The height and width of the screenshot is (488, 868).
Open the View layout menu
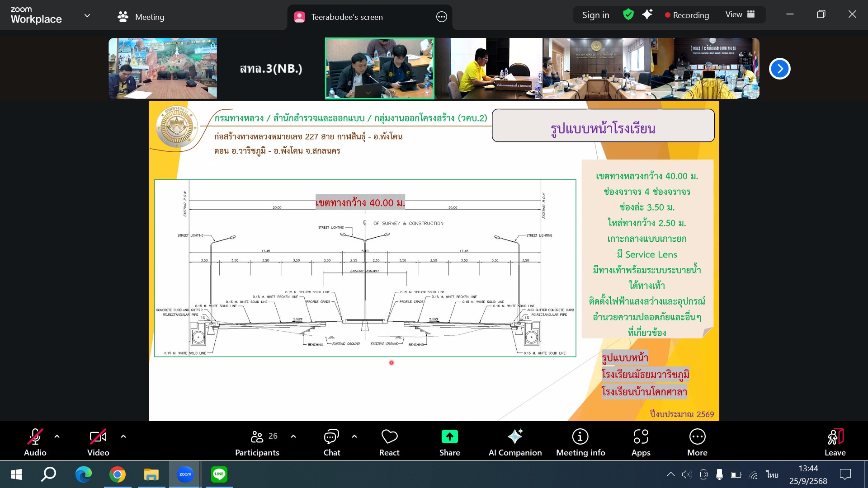coord(740,14)
